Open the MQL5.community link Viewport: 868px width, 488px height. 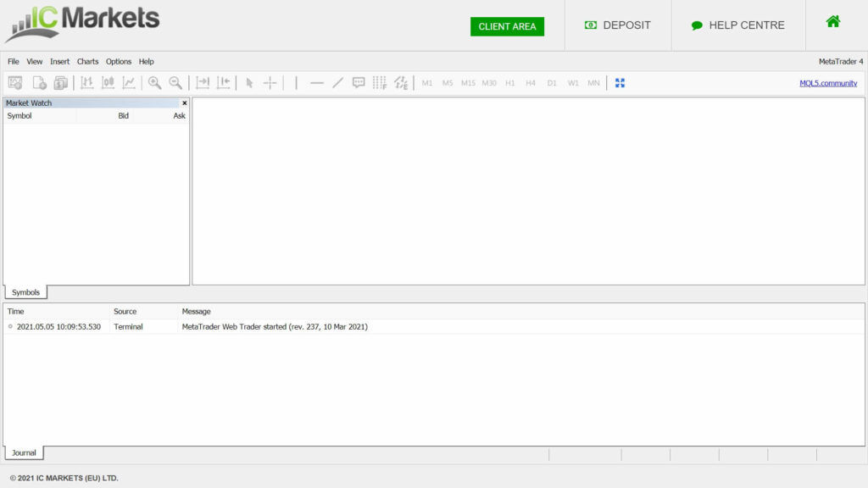[828, 83]
